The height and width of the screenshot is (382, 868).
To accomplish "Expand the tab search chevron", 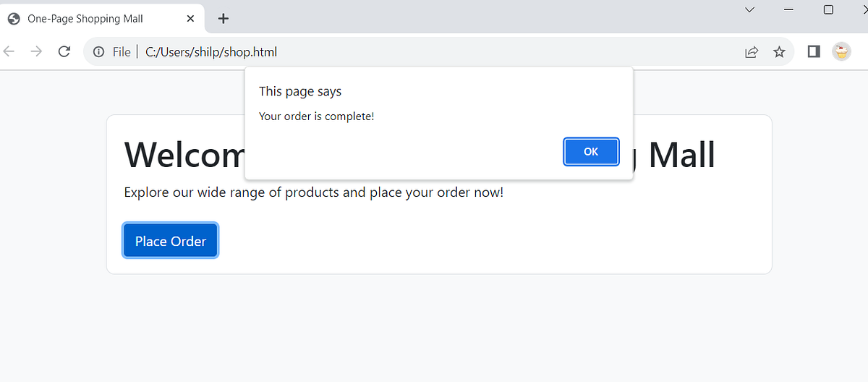I will click(750, 9).
